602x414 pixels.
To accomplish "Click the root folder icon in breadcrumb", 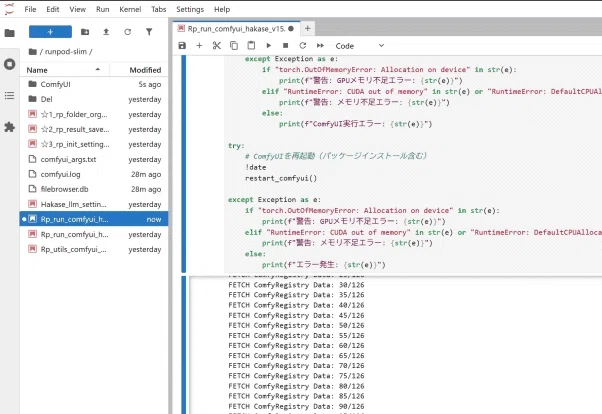I will pos(33,51).
